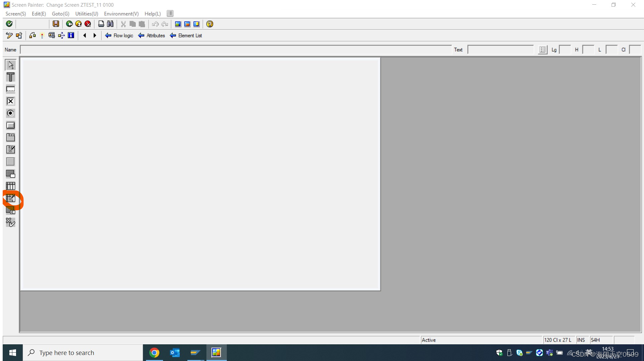Open the icon chooser beside Text field
Viewport: 644px width, 361px height.
click(x=542, y=50)
